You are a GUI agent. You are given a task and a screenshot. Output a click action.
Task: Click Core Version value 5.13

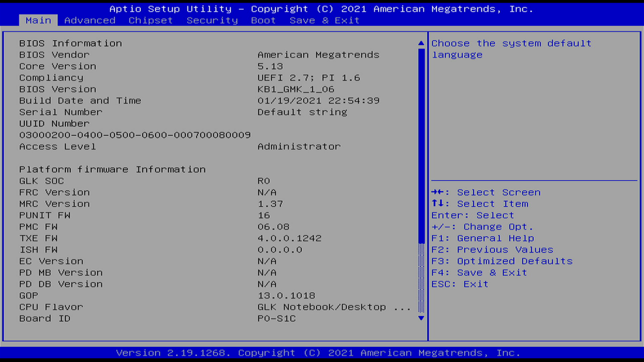[270, 66]
